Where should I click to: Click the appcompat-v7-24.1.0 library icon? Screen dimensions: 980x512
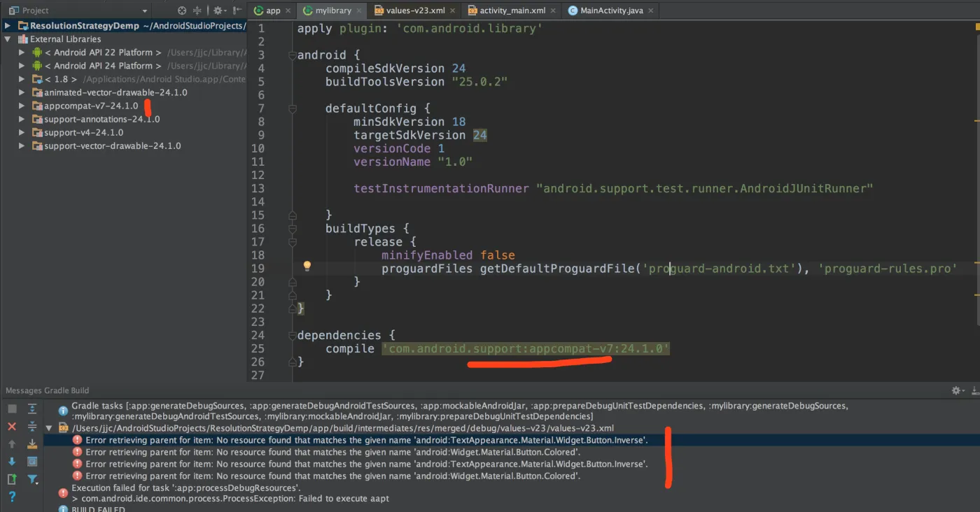coord(37,106)
